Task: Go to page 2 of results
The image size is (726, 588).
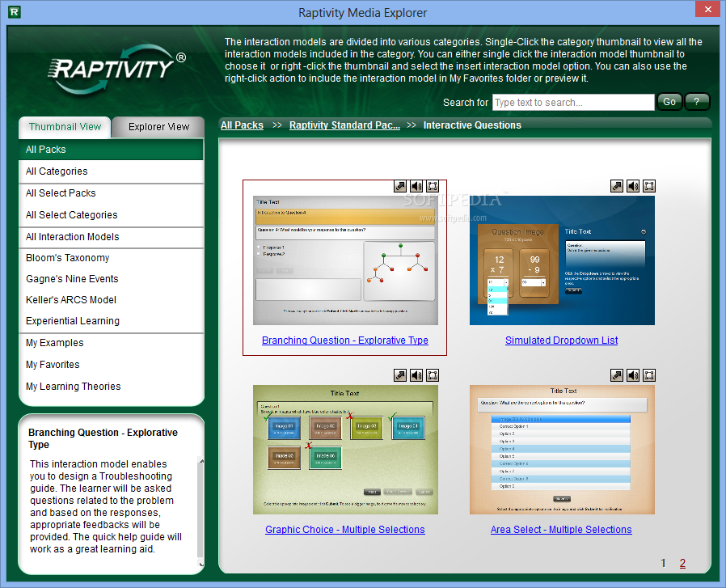Action: pos(682,563)
